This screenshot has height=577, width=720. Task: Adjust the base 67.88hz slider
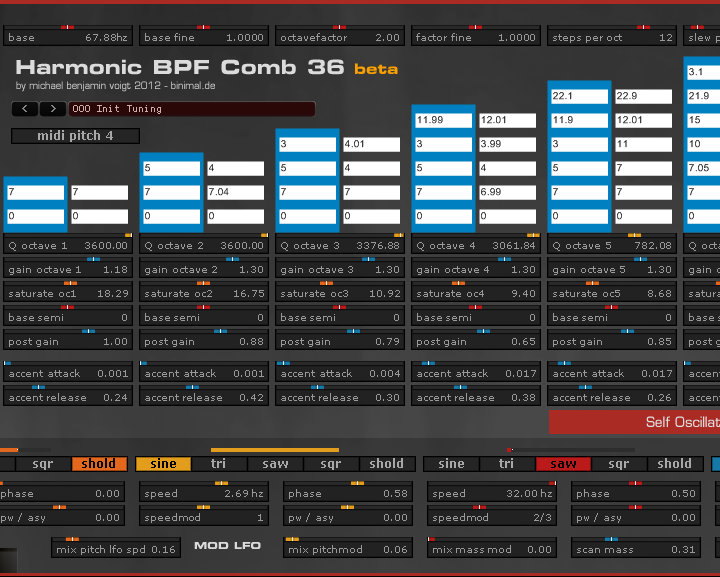click(x=68, y=36)
